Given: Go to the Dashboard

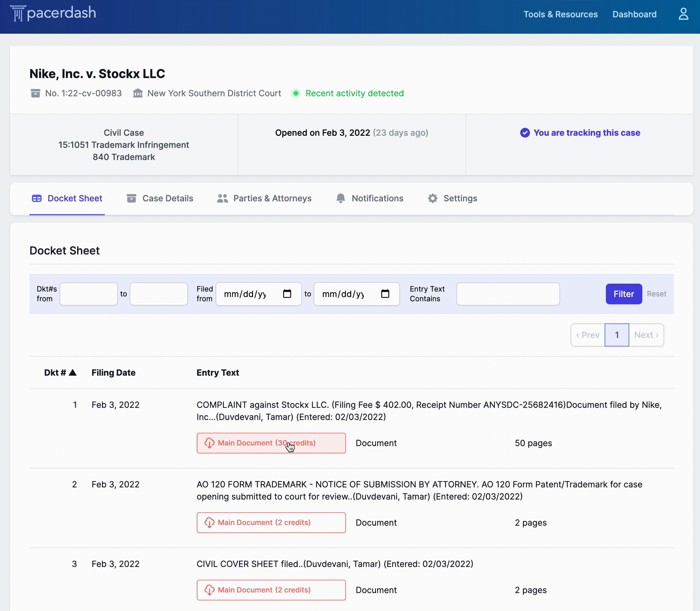Looking at the screenshot, I should (634, 14).
